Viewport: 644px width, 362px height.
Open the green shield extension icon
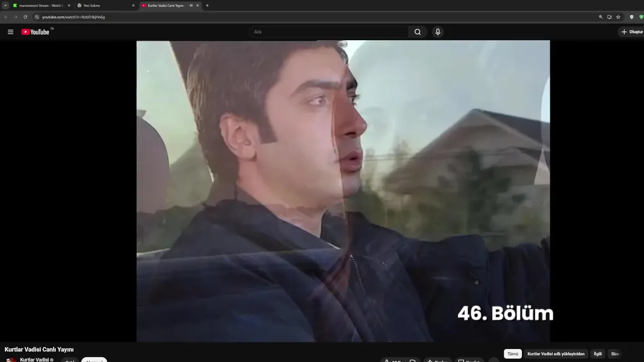(641, 17)
